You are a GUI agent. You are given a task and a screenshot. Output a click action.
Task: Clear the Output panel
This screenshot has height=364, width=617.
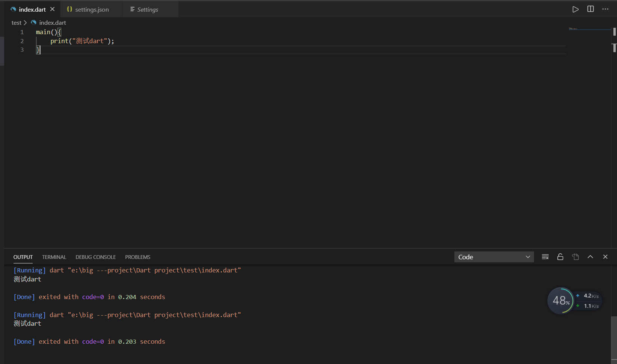545,257
